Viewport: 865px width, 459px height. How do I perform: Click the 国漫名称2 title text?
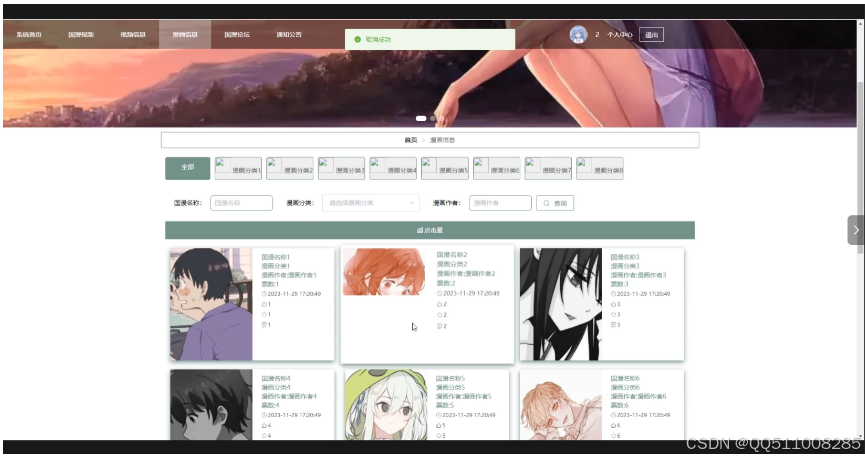(452, 255)
